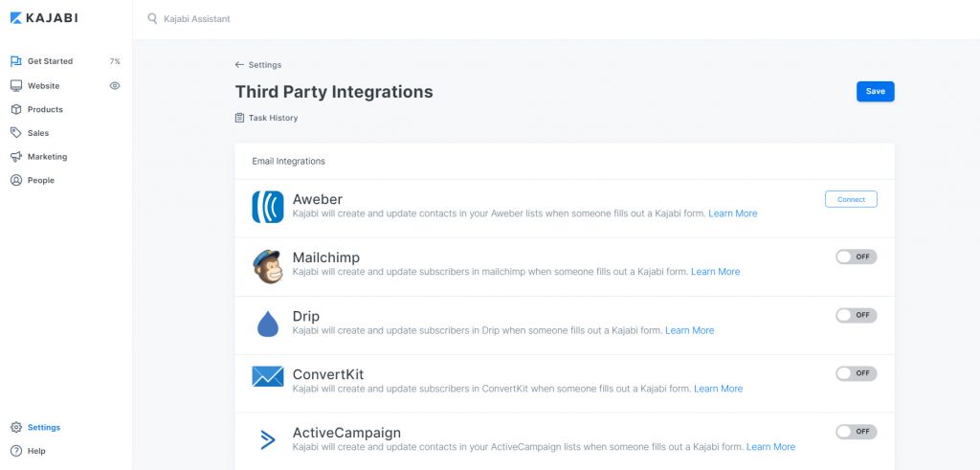Click the Settings gear icon

coord(16,428)
